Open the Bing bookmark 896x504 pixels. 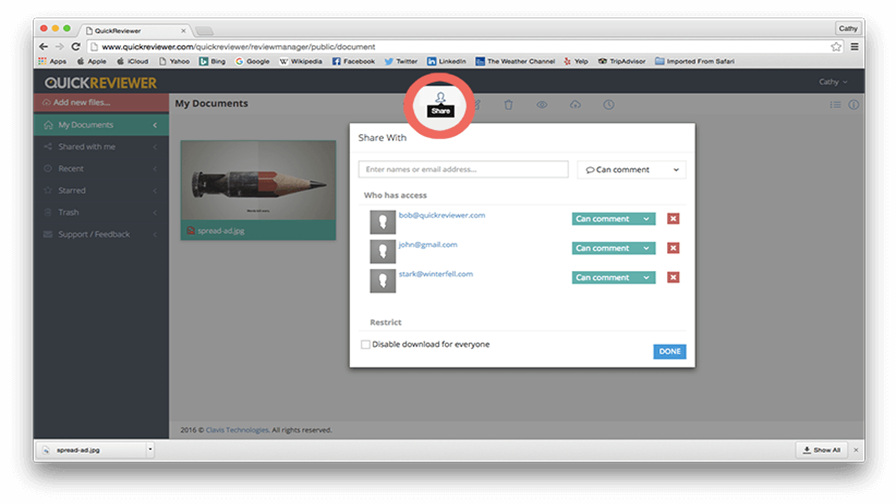click(x=212, y=61)
